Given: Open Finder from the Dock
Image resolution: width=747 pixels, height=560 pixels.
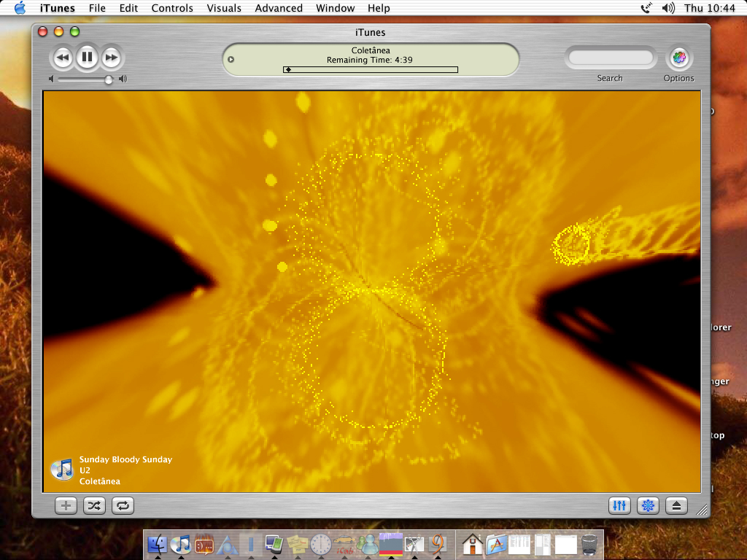Looking at the screenshot, I should click(x=158, y=544).
